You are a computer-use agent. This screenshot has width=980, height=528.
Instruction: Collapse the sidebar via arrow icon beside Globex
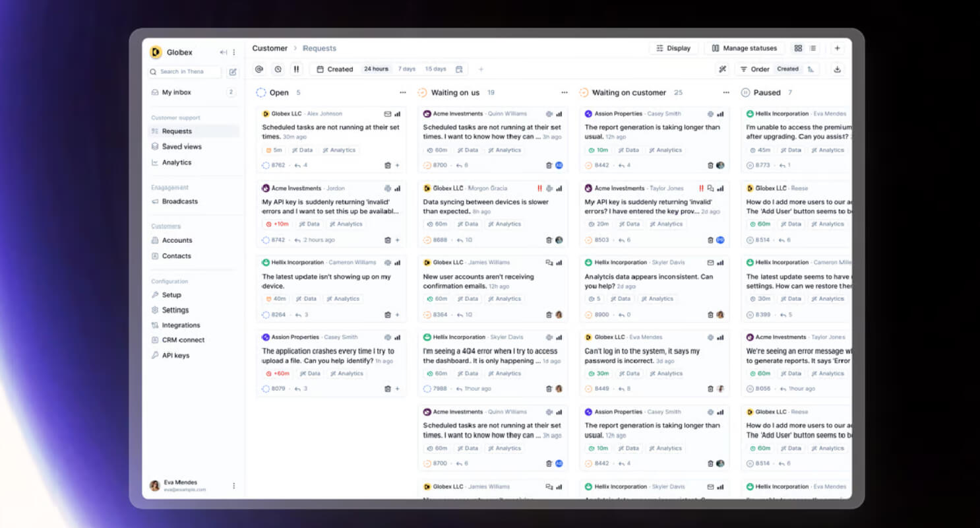point(224,52)
